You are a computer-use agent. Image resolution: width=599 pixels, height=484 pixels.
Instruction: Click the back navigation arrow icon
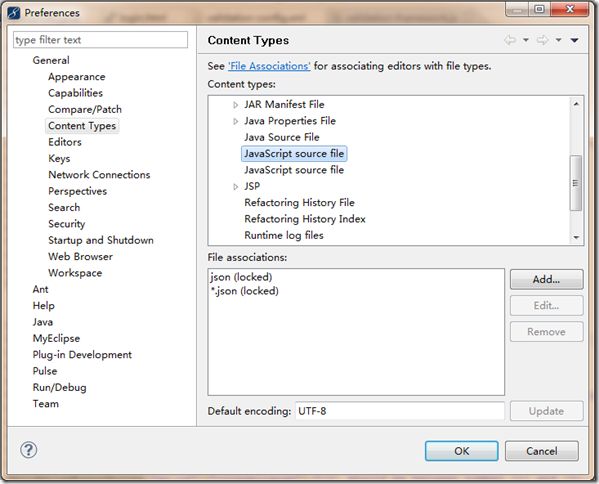510,40
